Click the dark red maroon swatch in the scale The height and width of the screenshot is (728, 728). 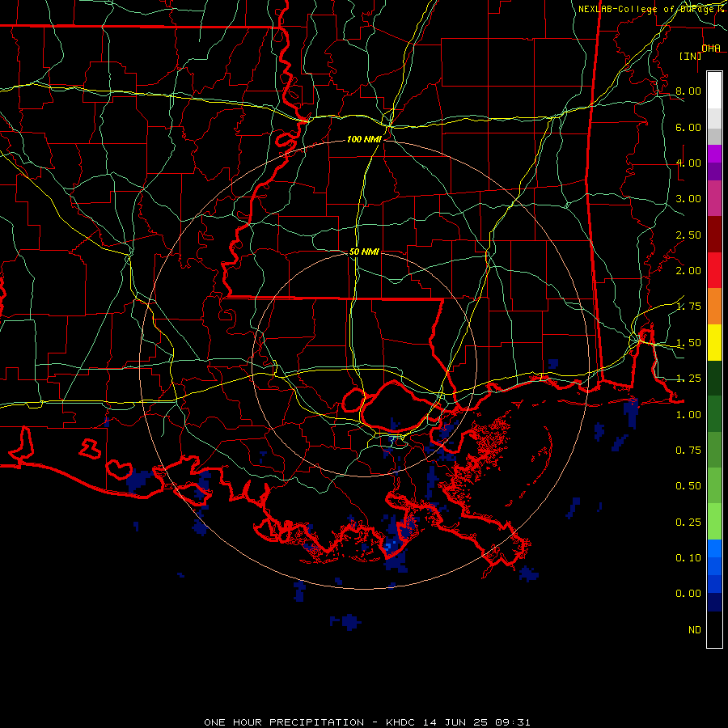[x=714, y=235]
